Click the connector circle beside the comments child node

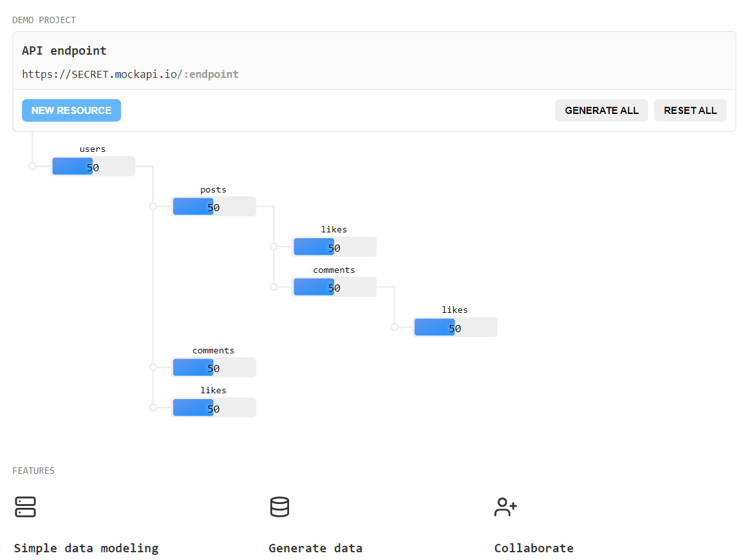tap(273, 287)
